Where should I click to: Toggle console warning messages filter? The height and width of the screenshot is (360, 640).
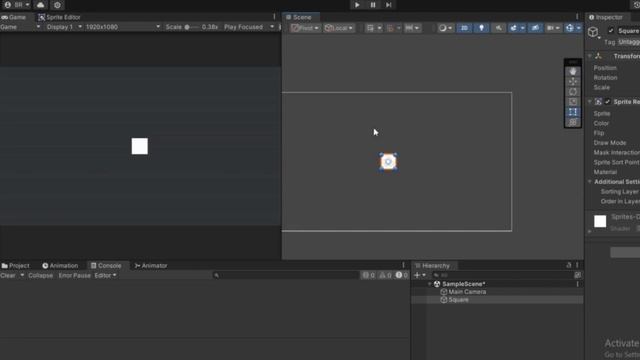pos(385,276)
